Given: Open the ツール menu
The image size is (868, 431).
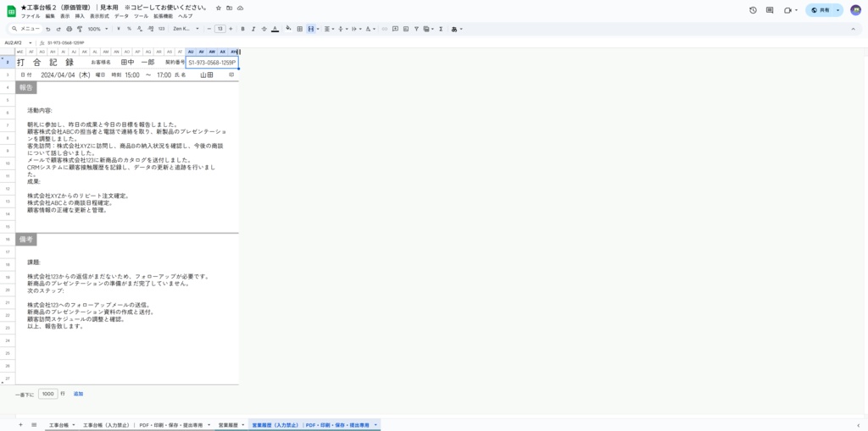Looking at the screenshot, I should click(x=142, y=16).
